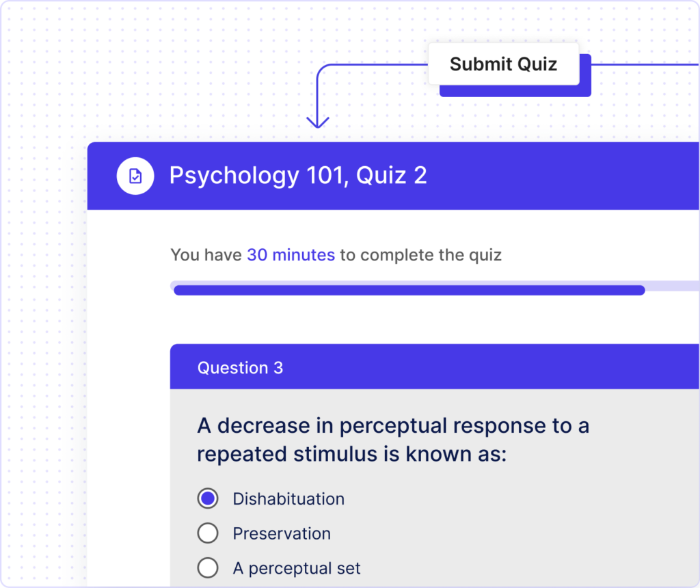Image resolution: width=700 pixels, height=588 pixels.
Task: Click the Preservation answer label
Action: (x=282, y=533)
